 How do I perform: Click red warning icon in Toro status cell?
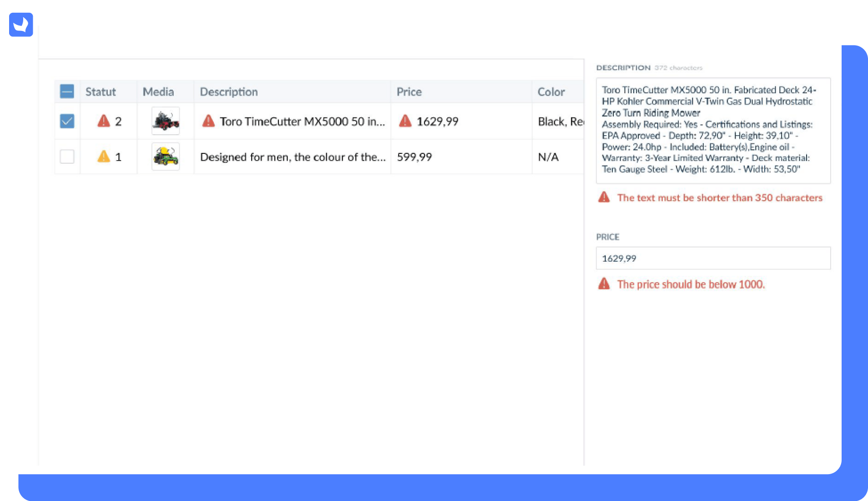(x=104, y=121)
